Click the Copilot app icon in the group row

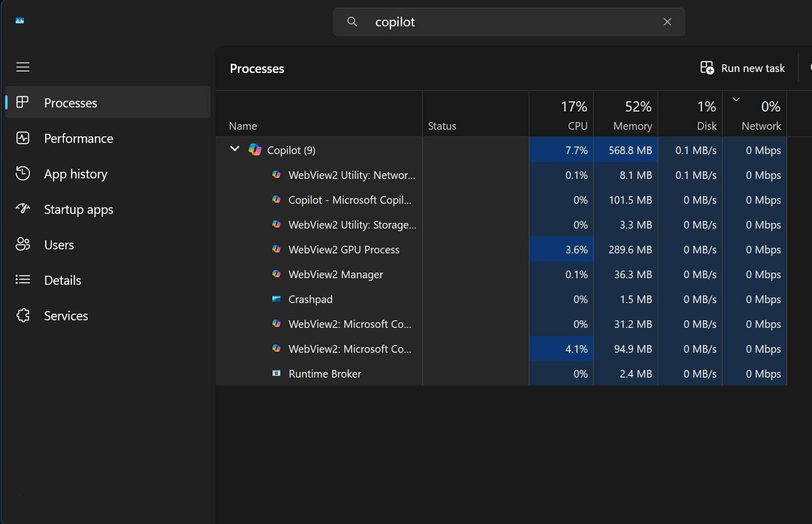tap(255, 149)
